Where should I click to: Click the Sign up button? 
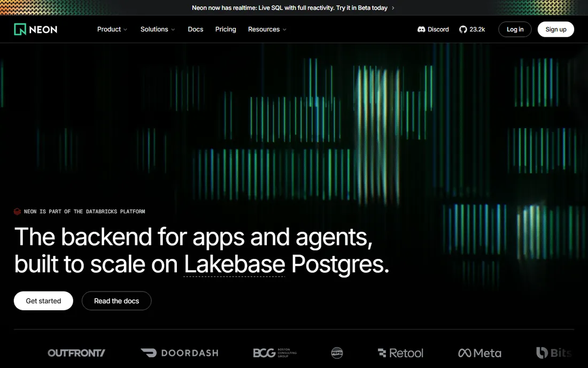click(x=556, y=29)
